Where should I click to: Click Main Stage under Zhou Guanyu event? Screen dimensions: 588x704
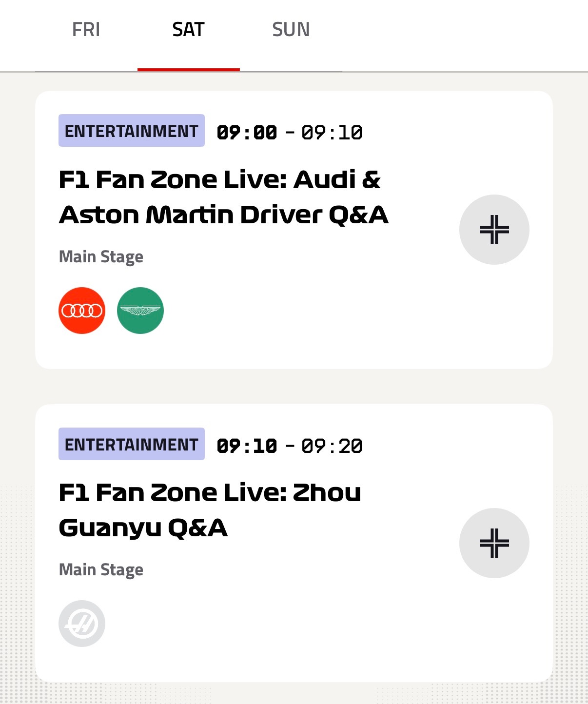[101, 570]
